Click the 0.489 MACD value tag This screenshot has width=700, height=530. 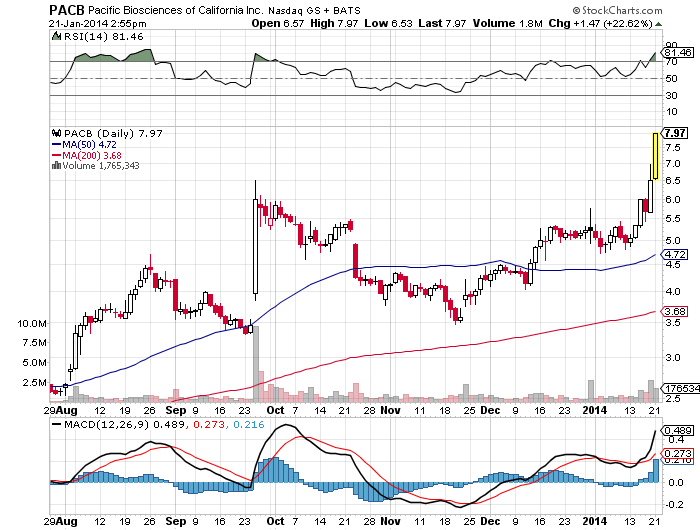[678, 430]
